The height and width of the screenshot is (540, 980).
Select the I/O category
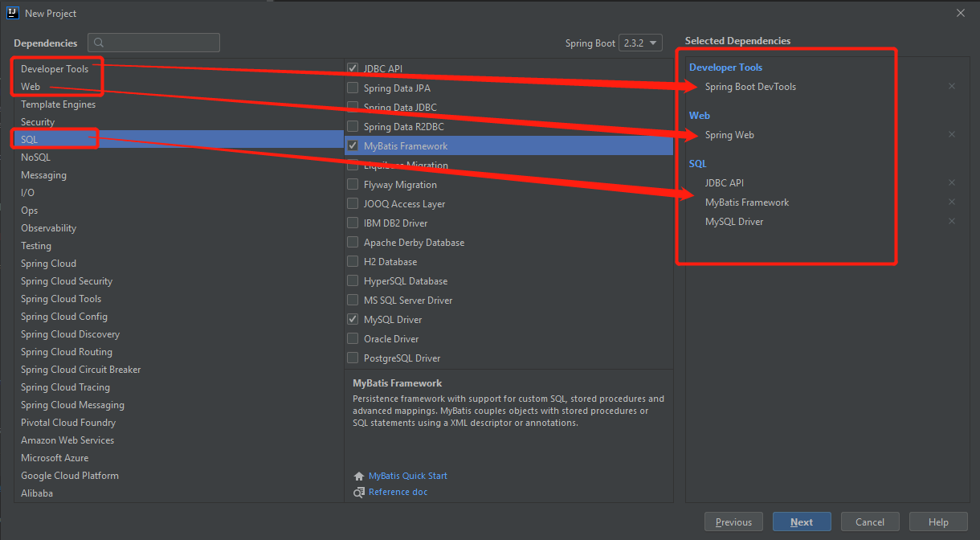coord(178,193)
